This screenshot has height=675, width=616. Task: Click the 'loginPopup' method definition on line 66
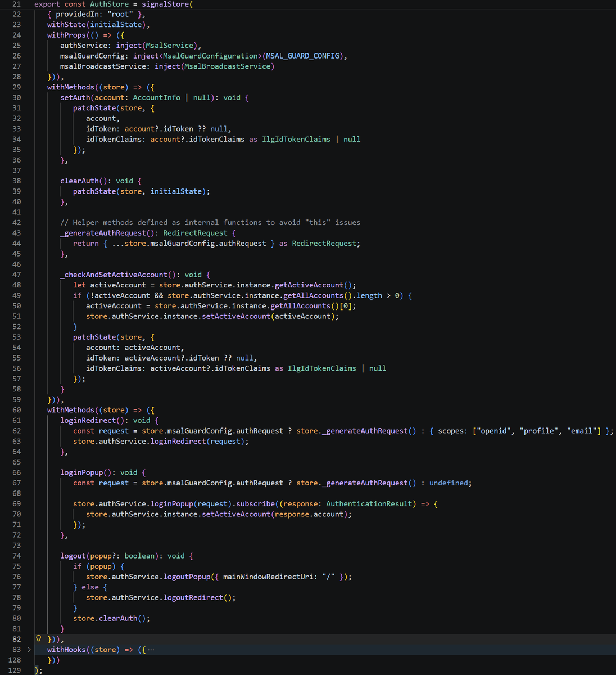(81, 472)
